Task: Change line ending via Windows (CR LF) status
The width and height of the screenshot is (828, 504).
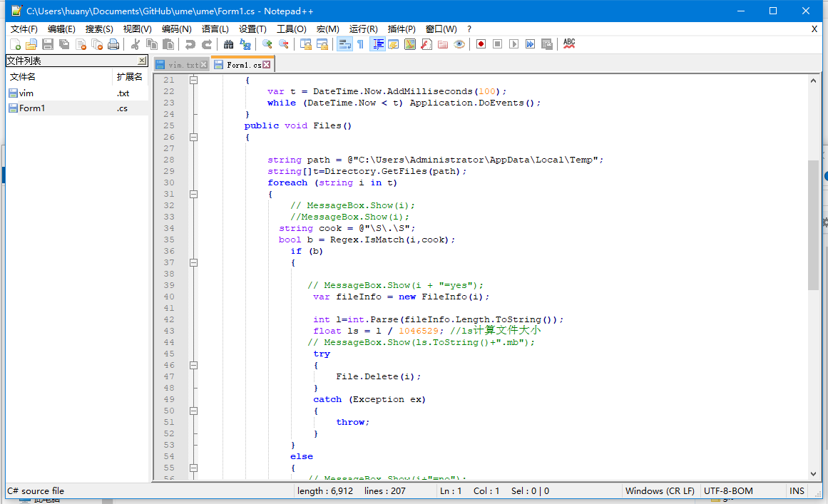Action: click(660, 490)
